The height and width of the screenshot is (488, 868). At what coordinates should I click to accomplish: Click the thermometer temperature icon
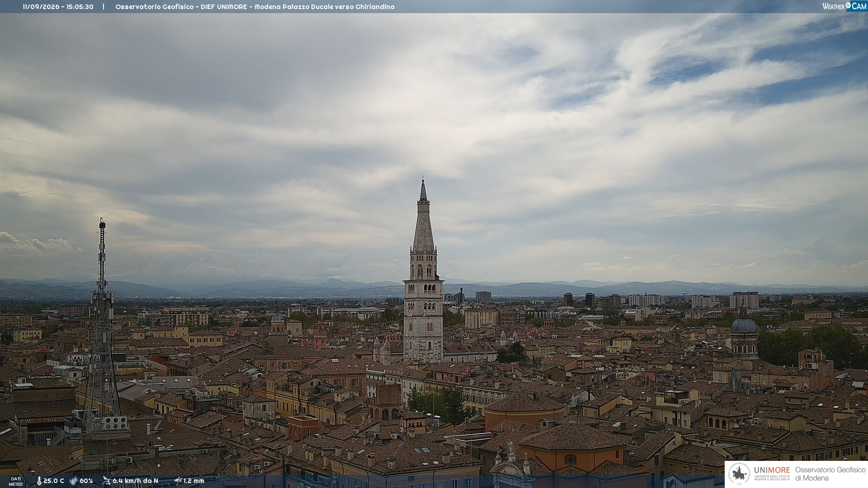click(39, 481)
